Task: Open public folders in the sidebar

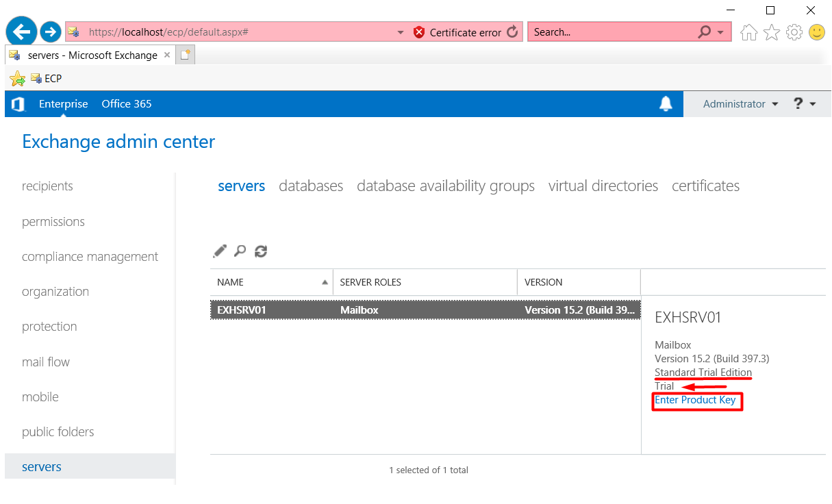Action: [58, 432]
